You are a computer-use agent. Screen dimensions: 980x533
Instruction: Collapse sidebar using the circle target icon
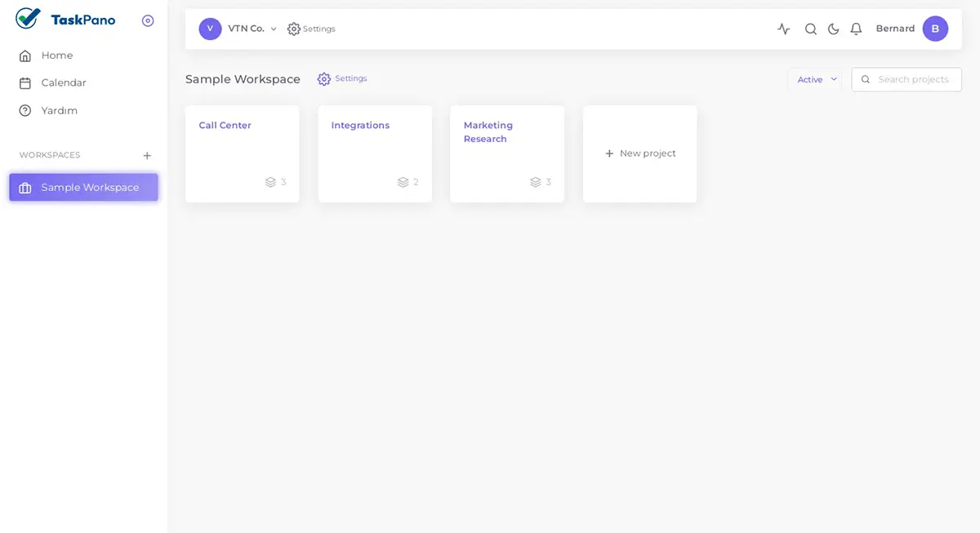[148, 20]
